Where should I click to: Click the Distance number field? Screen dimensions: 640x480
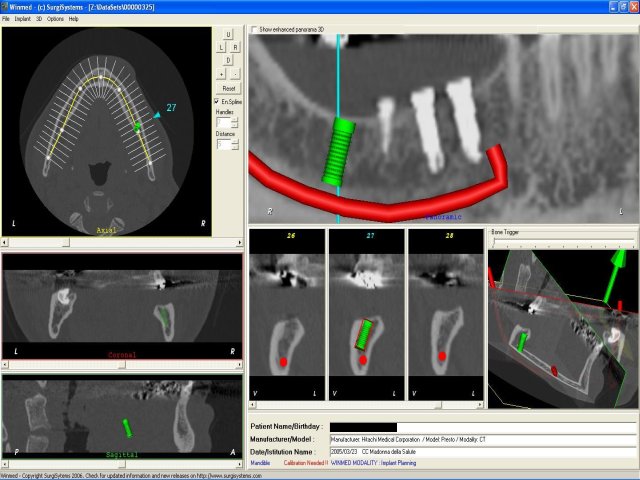[224, 144]
